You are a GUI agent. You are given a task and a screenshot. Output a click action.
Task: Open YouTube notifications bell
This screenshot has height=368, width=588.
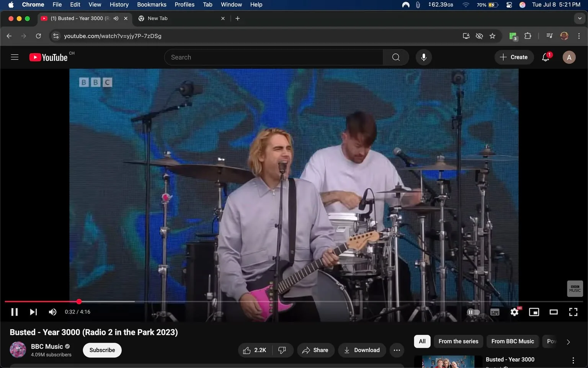point(545,57)
